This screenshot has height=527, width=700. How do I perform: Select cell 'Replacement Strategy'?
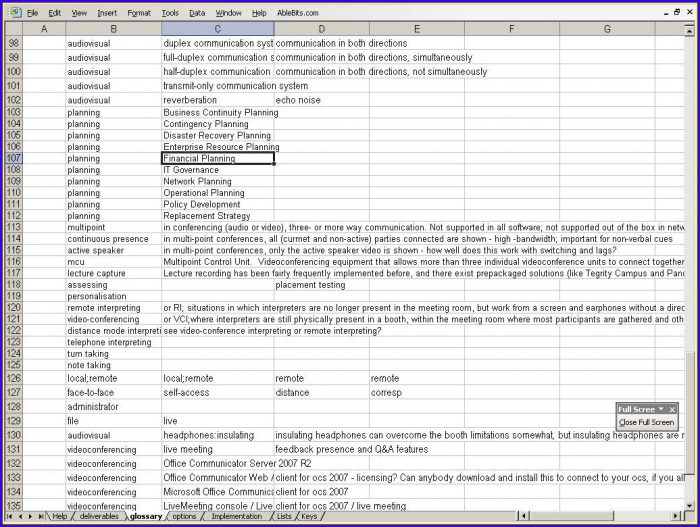pyautogui.click(x=217, y=216)
